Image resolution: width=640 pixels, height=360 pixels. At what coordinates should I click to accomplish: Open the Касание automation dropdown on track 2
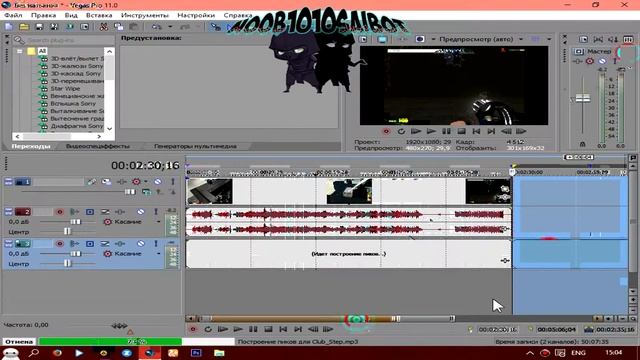point(158,222)
